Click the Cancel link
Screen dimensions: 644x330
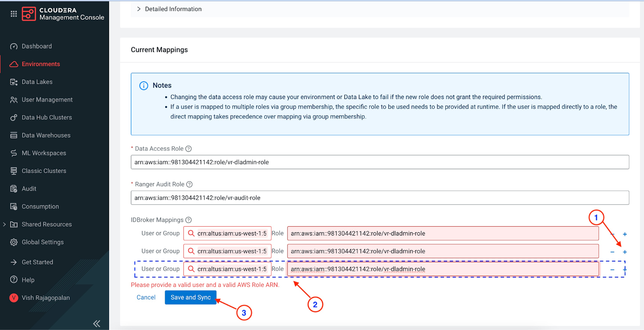click(146, 297)
